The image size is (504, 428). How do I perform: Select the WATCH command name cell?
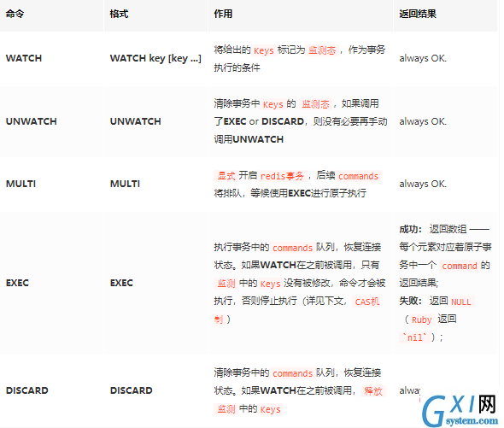tap(24, 58)
